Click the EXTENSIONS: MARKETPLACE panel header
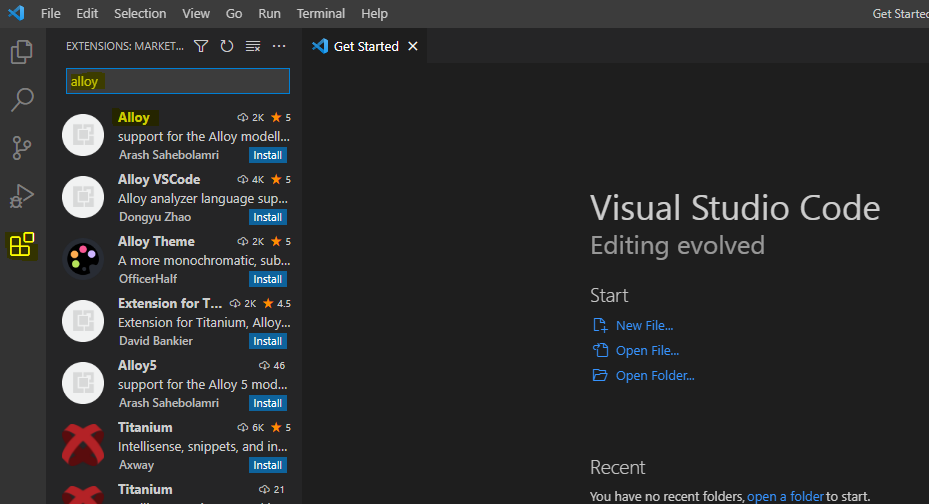929x504 pixels. 125,46
